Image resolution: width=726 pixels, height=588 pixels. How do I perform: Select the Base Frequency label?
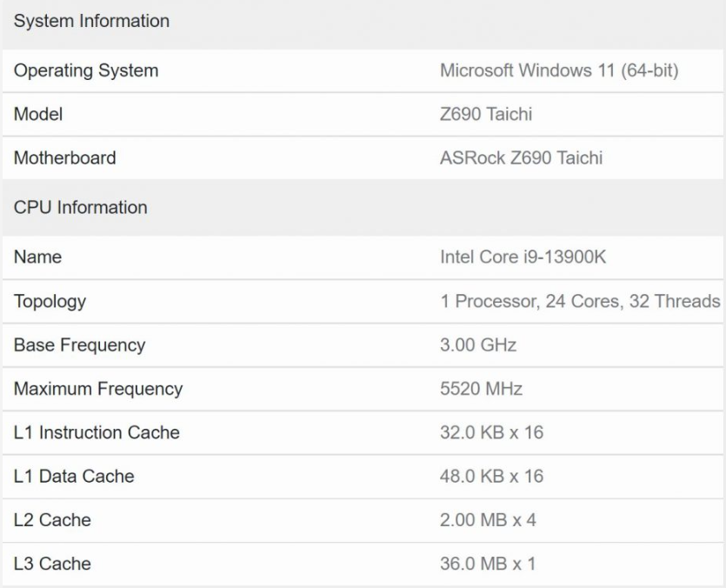pos(80,345)
